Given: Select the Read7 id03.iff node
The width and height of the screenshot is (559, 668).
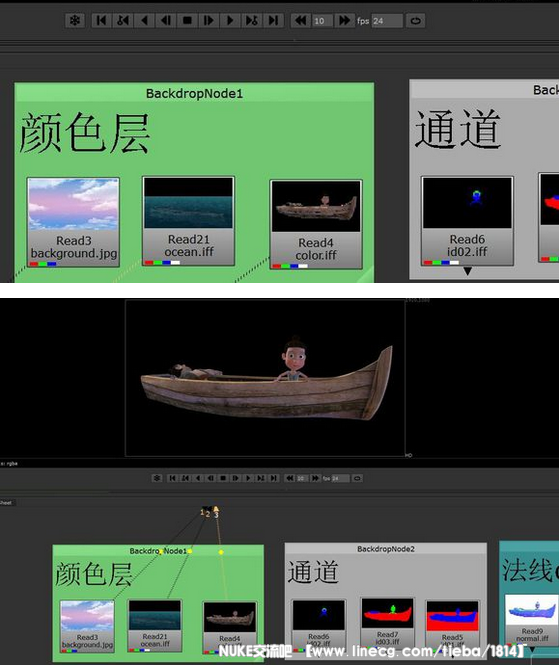Looking at the screenshot, I should [387, 624].
